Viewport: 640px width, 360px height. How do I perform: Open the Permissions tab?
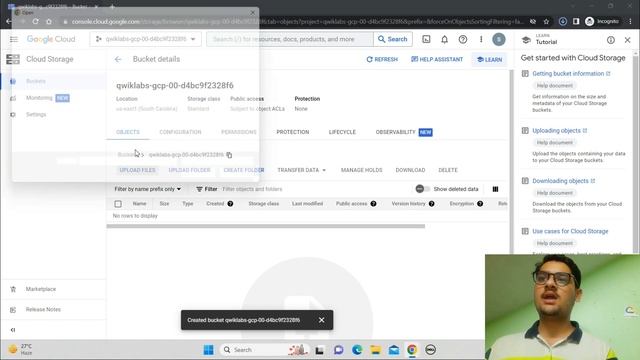coord(239,132)
